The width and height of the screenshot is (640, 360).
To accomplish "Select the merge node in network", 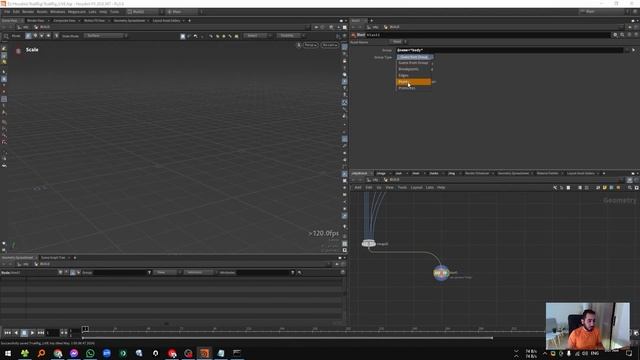I will [x=369, y=244].
